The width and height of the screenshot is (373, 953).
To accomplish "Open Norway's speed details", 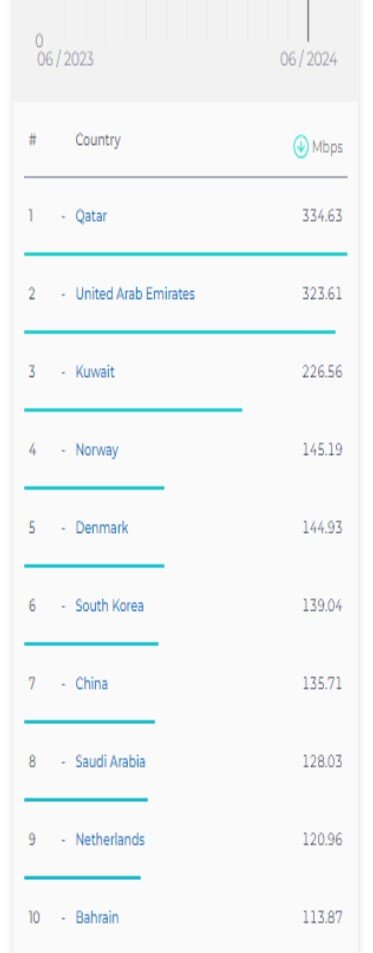I will [97, 450].
